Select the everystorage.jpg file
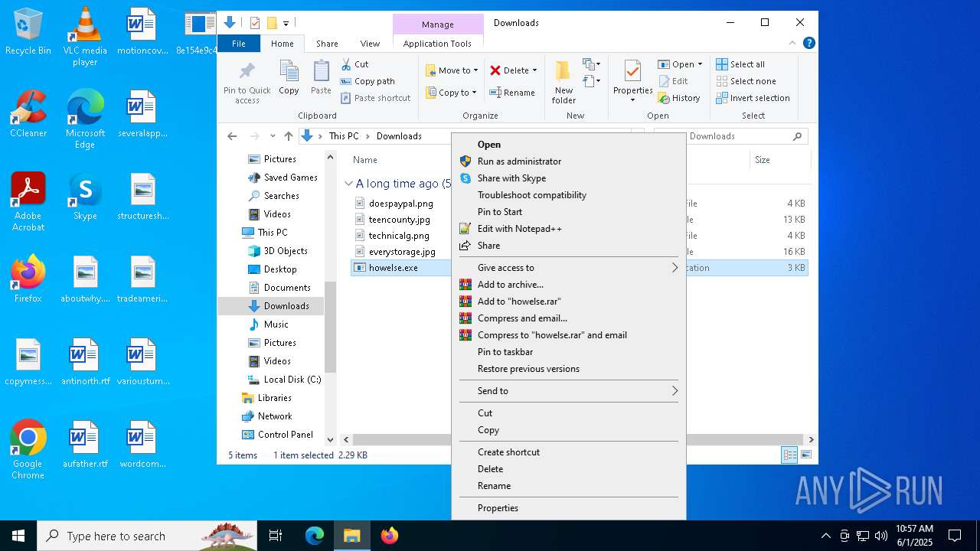 tap(402, 252)
